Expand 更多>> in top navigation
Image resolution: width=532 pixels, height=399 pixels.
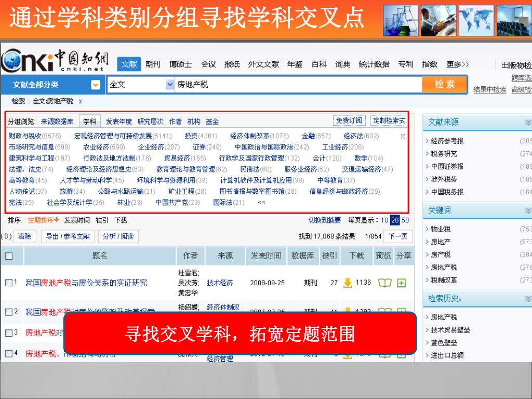458,64
